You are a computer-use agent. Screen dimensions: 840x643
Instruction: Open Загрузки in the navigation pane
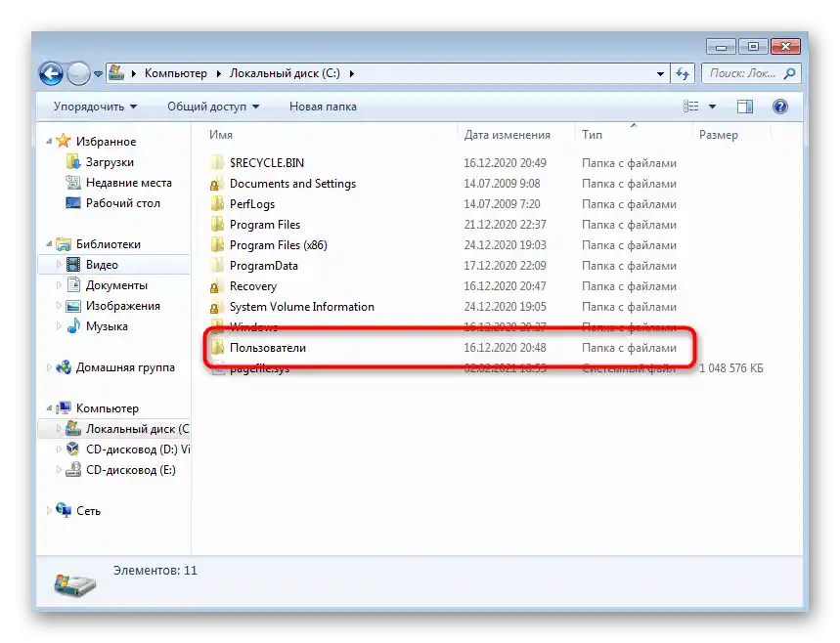pyautogui.click(x=110, y=162)
